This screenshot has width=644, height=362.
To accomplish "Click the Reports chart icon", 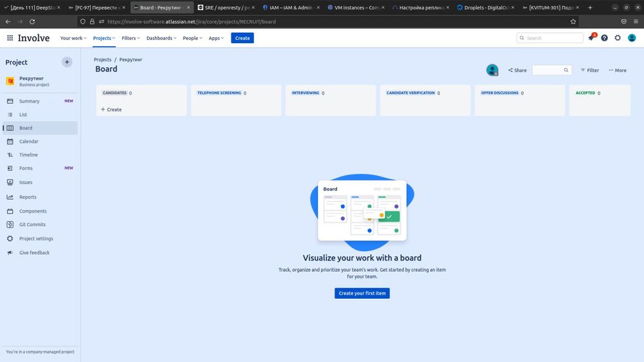I will pyautogui.click(x=10, y=197).
